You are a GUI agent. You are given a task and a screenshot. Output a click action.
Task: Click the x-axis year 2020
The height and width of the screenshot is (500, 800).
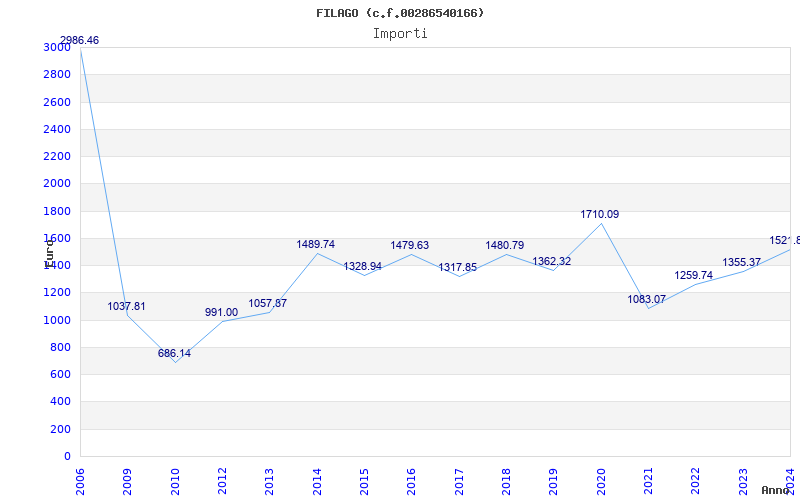602,482
